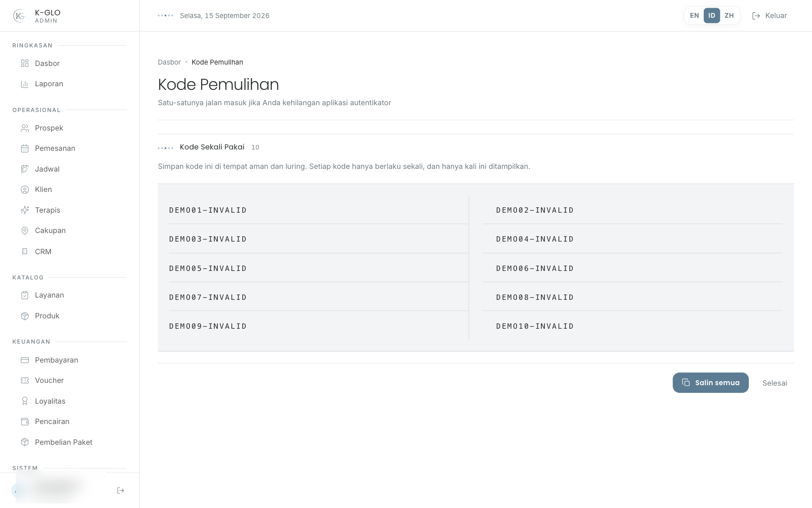Click the date Selasa, 15 September 2026

pos(225,16)
